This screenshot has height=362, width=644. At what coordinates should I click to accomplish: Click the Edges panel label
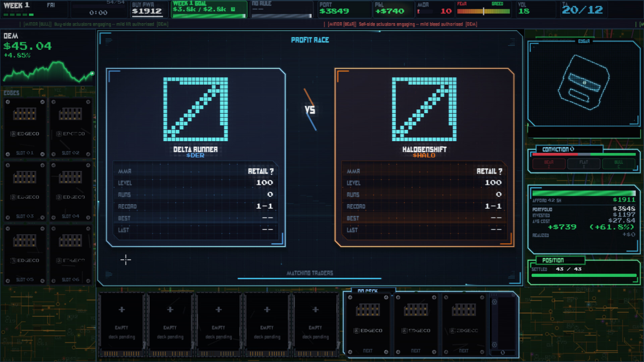pos(11,93)
